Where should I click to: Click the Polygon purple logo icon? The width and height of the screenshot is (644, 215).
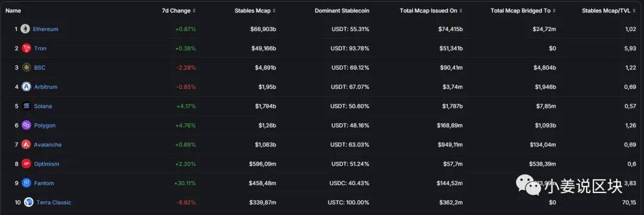[x=26, y=125]
